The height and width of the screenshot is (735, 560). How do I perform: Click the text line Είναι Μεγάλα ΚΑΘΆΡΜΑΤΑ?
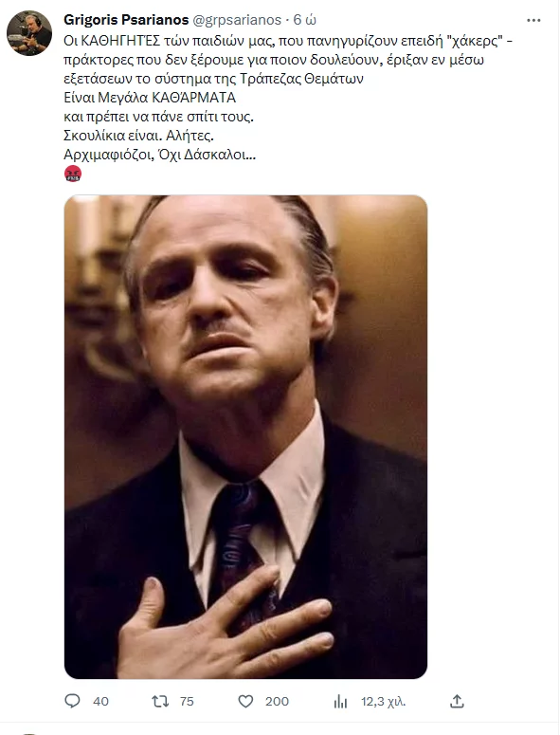click(150, 98)
